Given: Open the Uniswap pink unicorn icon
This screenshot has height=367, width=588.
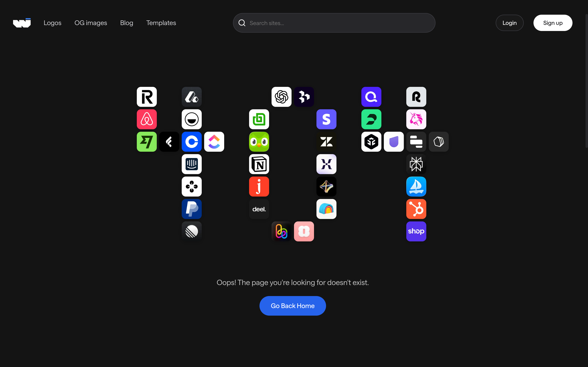Looking at the screenshot, I should 416,119.
